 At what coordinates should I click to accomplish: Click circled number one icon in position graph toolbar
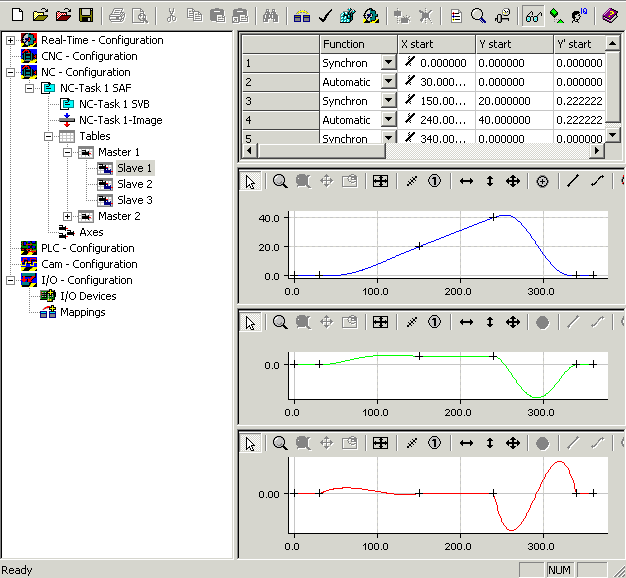(434, 182)
